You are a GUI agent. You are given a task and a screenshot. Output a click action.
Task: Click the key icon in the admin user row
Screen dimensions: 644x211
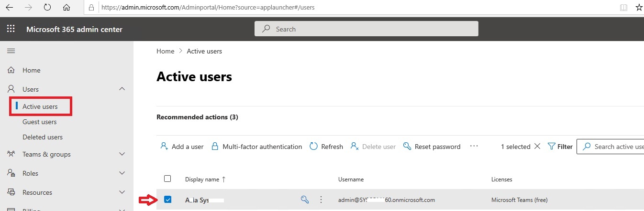pos(305,200)
